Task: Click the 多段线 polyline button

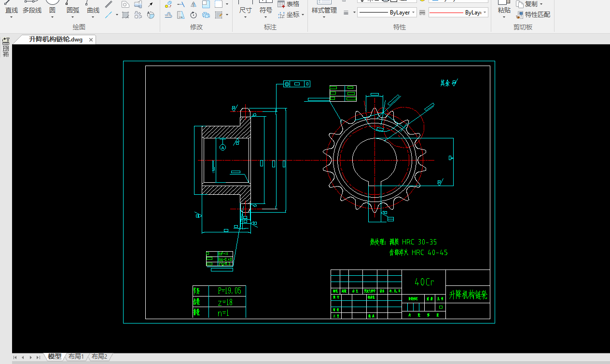Action: click(32, 10)
